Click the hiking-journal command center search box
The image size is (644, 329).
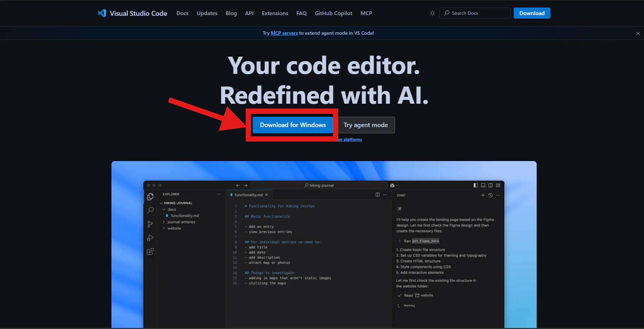point(319,185)
